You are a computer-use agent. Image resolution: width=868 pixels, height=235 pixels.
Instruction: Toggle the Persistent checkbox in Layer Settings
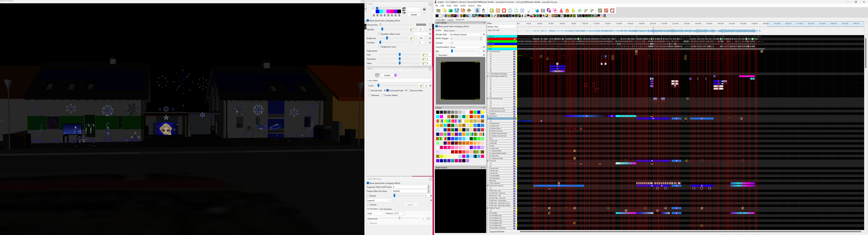[437, 55]
